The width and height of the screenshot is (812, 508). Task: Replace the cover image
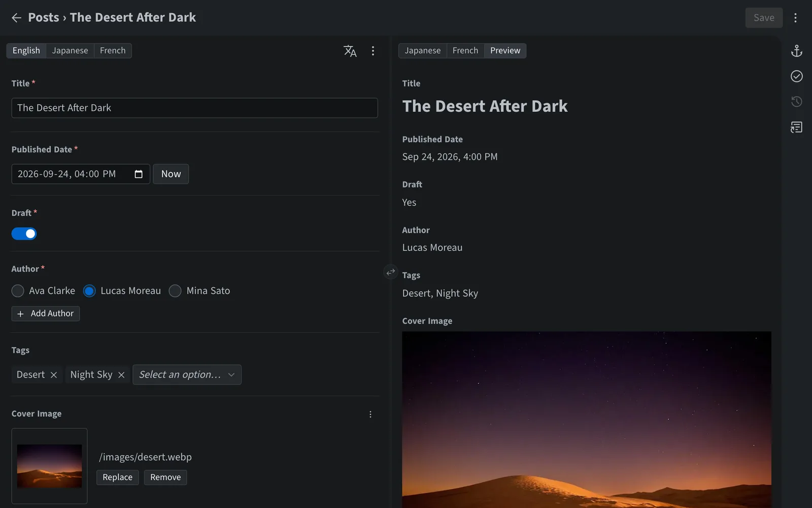[118, 478]
